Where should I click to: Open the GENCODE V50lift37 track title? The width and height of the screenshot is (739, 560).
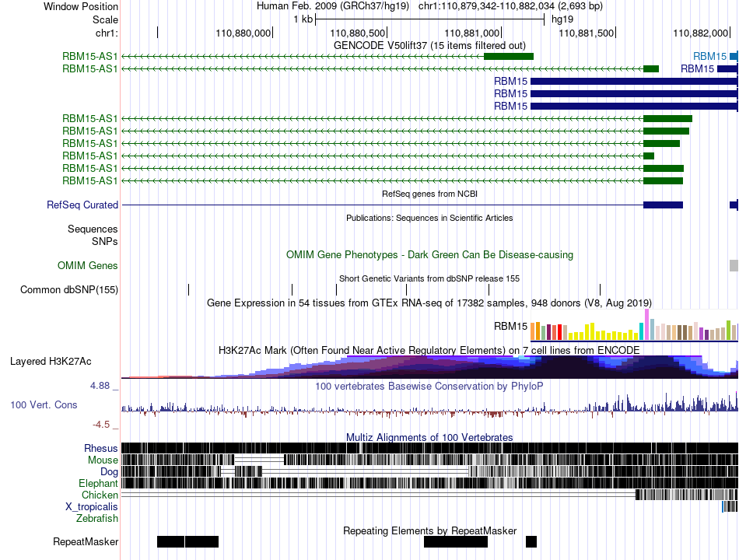[x=429, y=45]
